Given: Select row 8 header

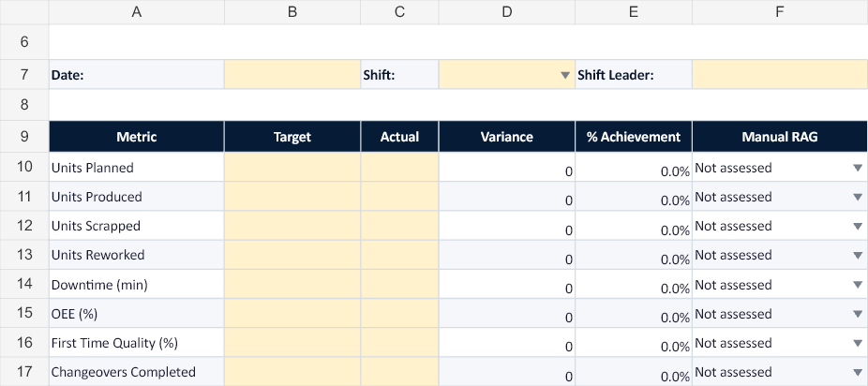Looking at the screenshot, I should point(24,105).
